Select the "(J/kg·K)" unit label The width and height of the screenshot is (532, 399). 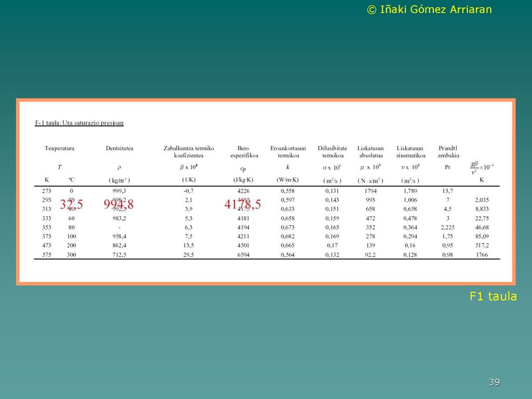[243, 180]
